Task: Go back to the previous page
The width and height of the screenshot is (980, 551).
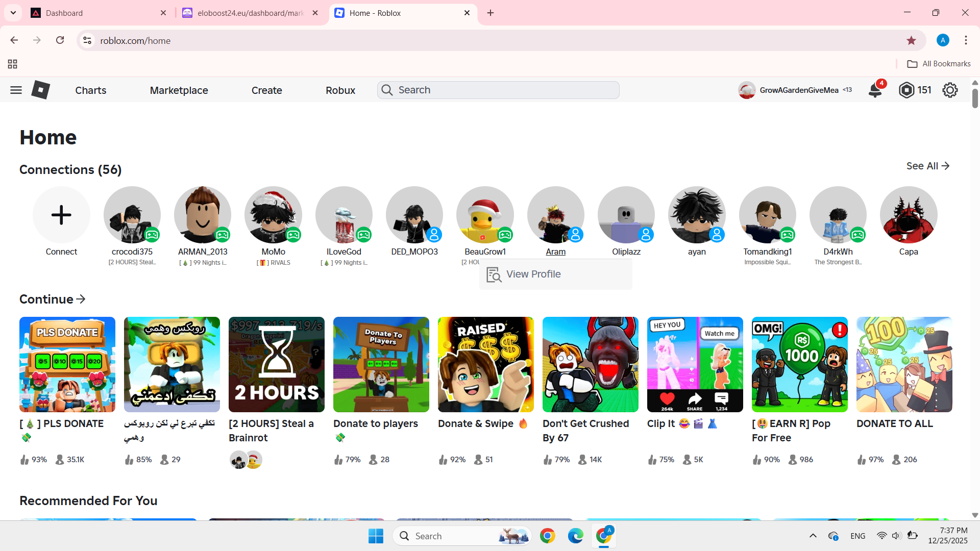Action: point(14,40)
